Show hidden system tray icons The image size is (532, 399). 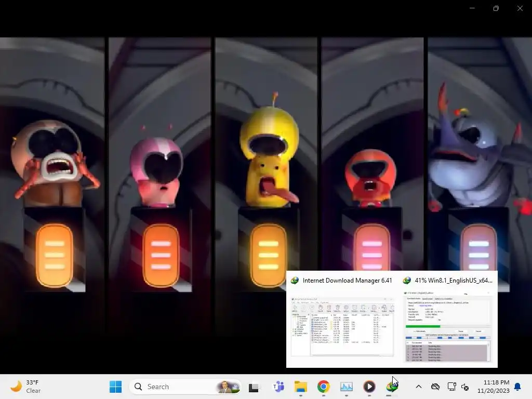pos(419,387)
